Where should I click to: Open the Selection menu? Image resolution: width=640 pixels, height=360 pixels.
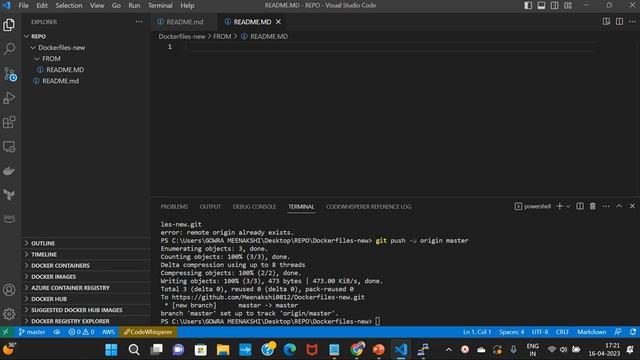click(x=69, y=5)
